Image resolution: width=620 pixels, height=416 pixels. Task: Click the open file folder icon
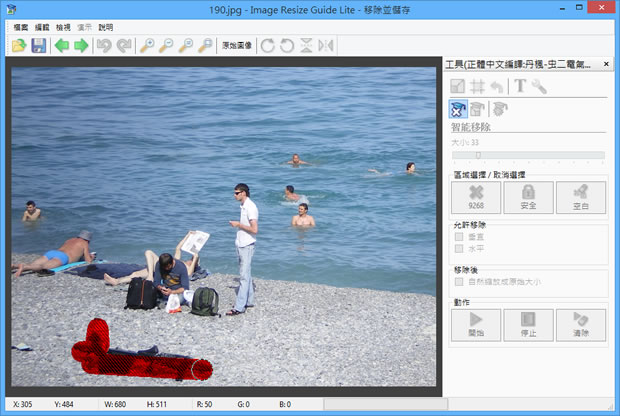click(x=19, y=46)
